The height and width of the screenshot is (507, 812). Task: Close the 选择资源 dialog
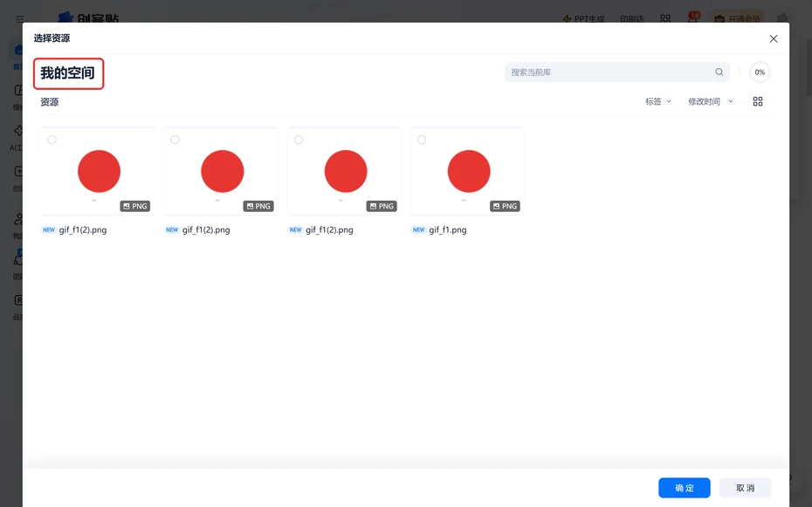pyautogui.click(x=774, y=38)
